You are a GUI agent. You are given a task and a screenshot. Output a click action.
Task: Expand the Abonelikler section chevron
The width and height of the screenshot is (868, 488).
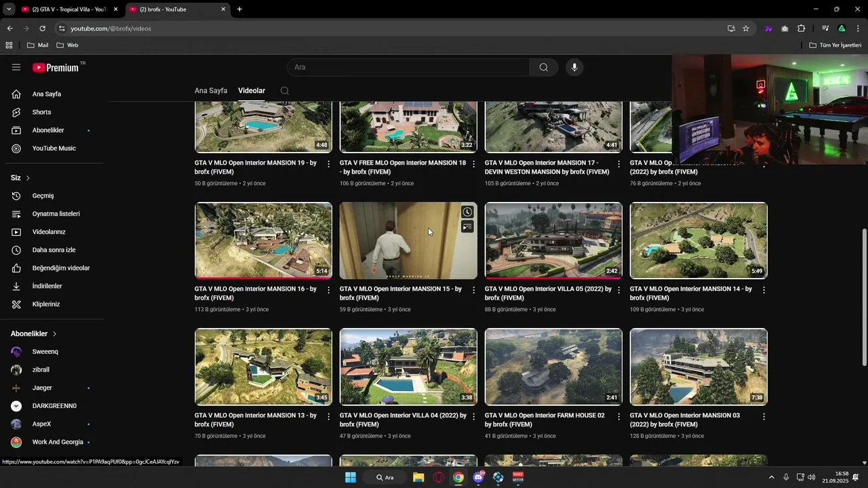(x=54, y=334)
